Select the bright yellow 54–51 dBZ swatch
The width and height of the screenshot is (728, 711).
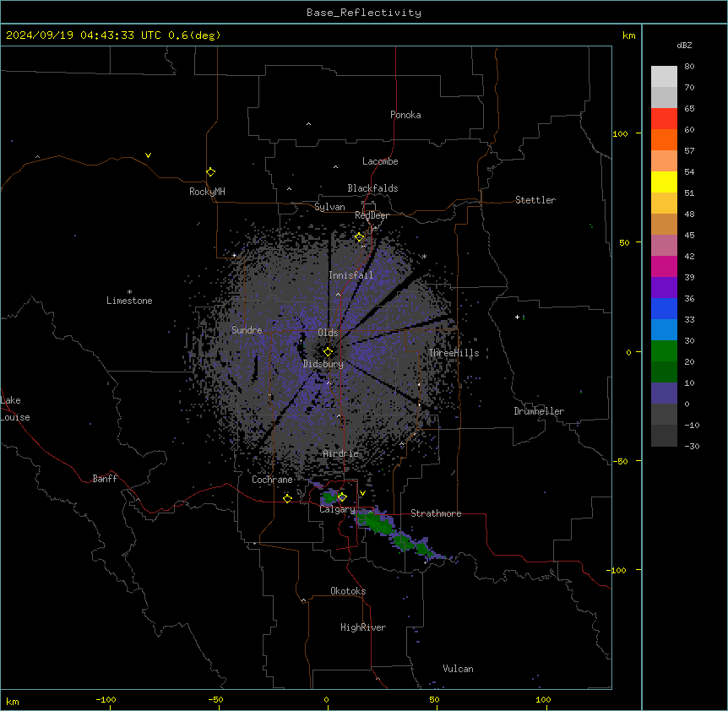point(664,182)
